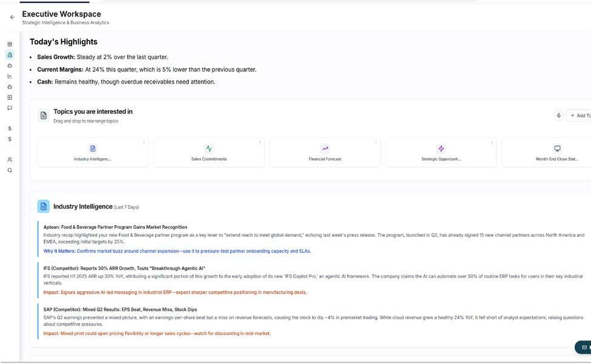Click the Add Topic button
This screenshot has height=364, width=591.
tap(579, 116)
